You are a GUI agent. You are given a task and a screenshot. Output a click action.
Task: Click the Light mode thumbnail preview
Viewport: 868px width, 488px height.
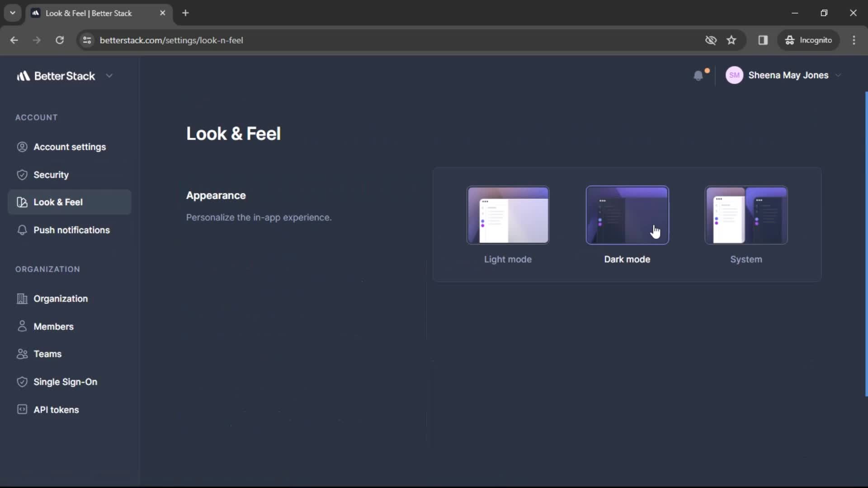coord(508,215)
